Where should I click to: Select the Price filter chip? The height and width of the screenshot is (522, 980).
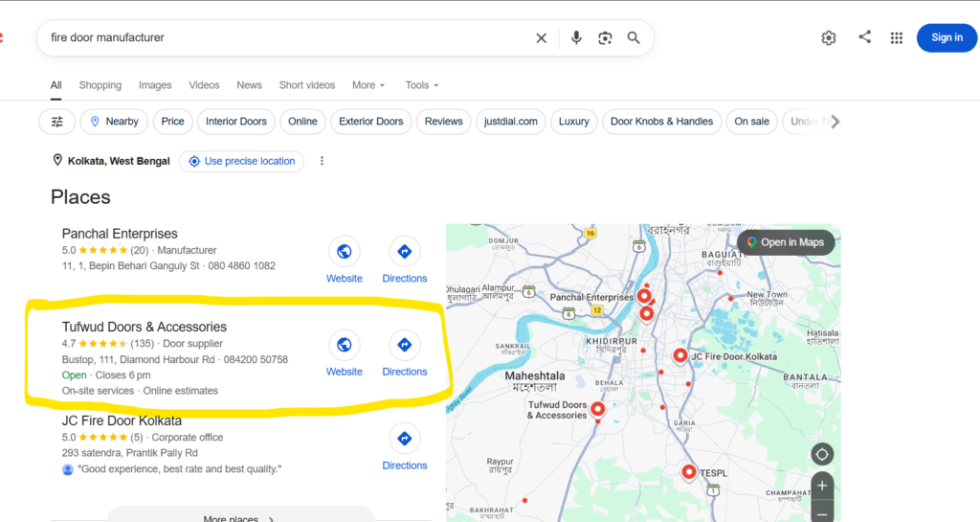tap(172, 122)
